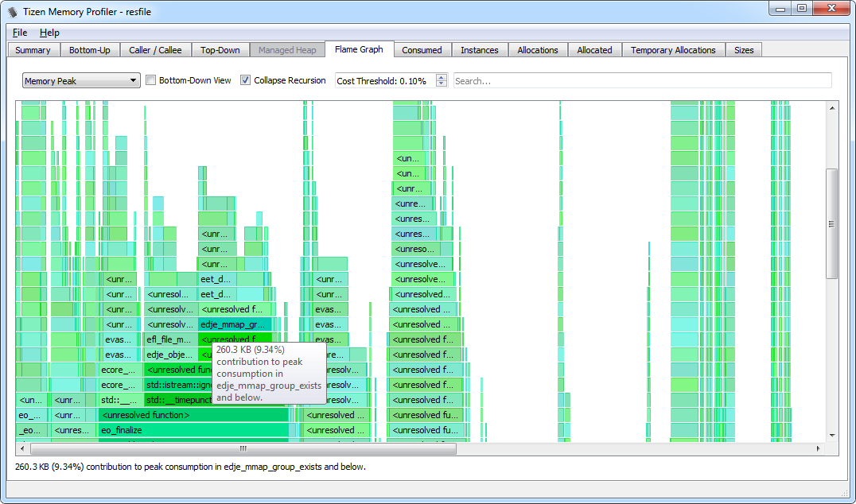Open the Help menu

[x=49, y=33]
